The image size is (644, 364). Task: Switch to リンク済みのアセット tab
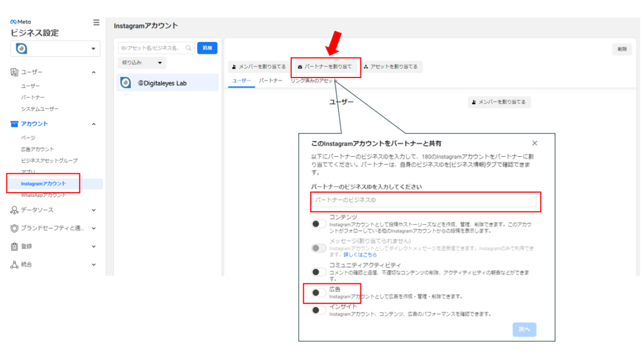[x=313, y=81]
